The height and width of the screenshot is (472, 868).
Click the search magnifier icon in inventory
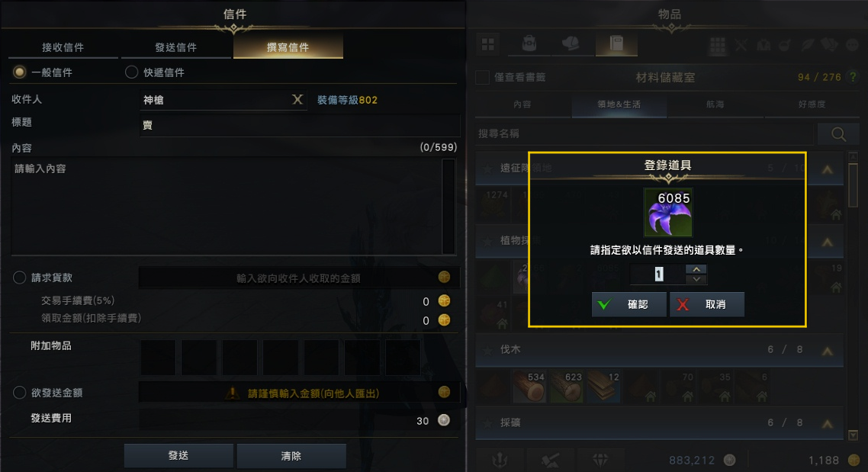838,134
